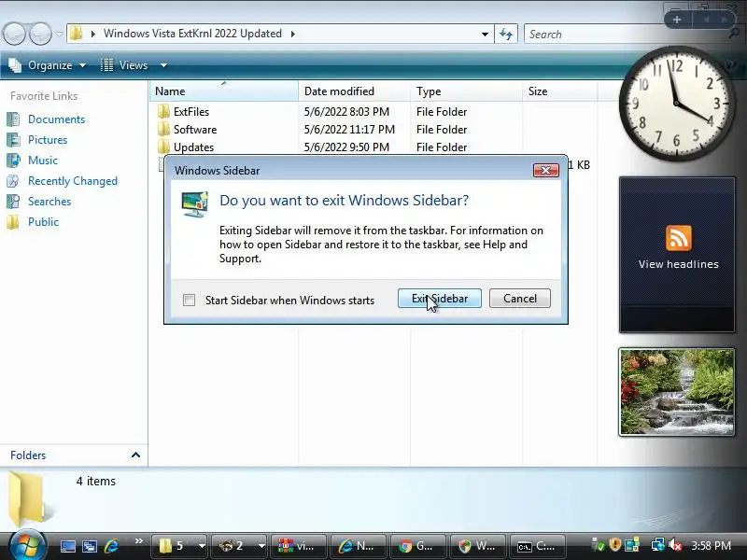This screenshot has width=747, height=560.
Task: Switch to the shield W... taskbar window
Action: coord(477,546)
